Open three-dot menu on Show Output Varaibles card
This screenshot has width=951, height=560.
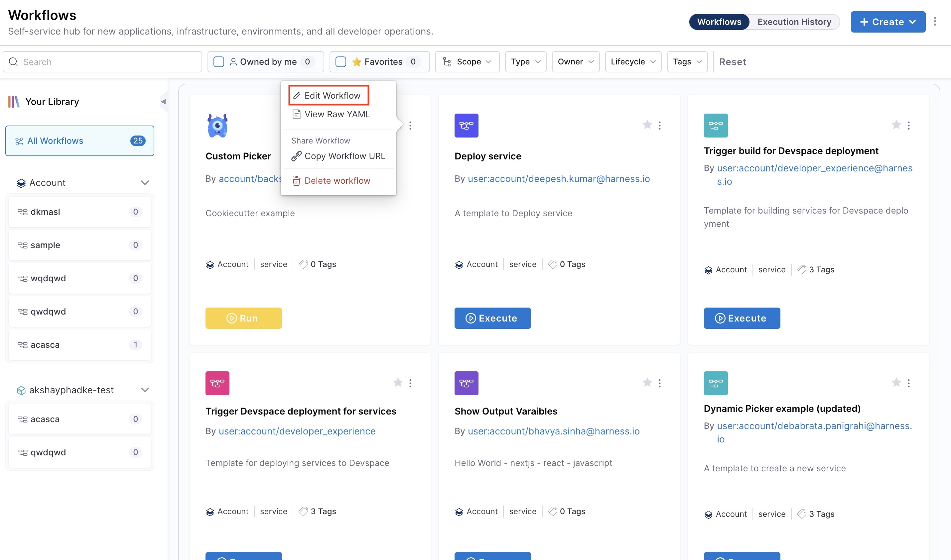tap(659, 383)
